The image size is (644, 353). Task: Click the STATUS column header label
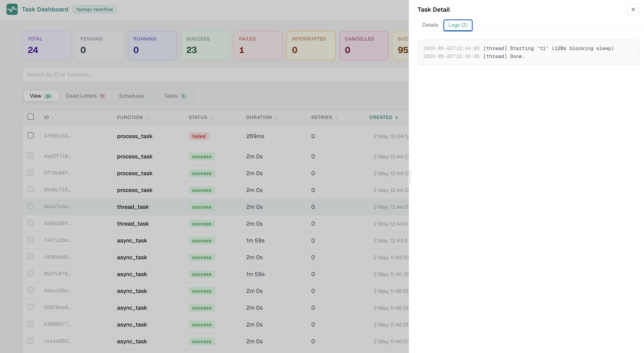(198, 117)
